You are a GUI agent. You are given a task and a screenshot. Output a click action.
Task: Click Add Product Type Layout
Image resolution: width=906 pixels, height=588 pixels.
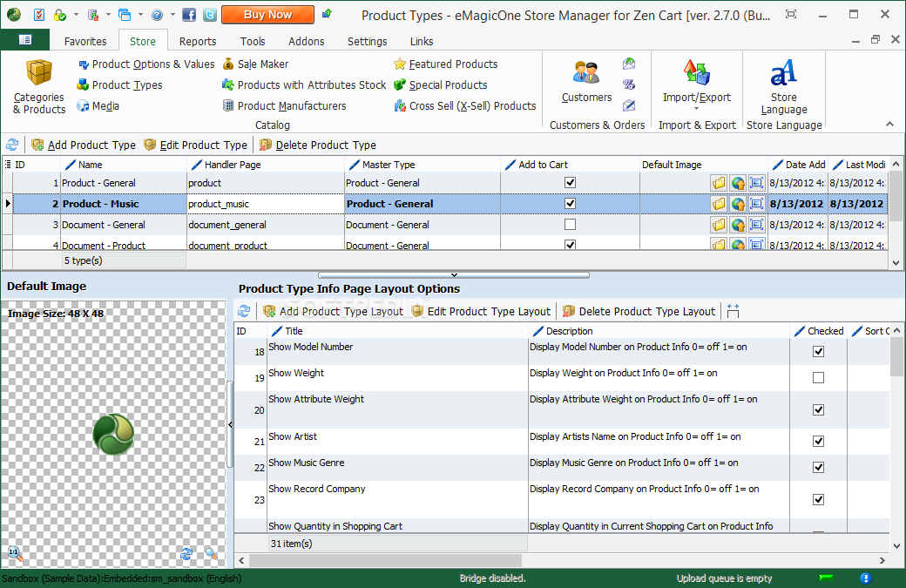[x=334, y=311]
